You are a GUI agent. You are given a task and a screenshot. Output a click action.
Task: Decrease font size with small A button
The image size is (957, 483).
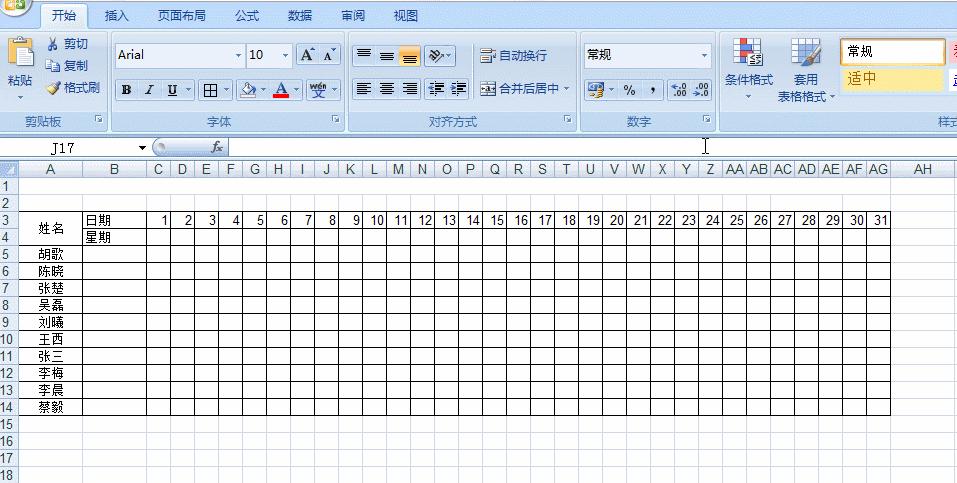[x=329, y=55]
